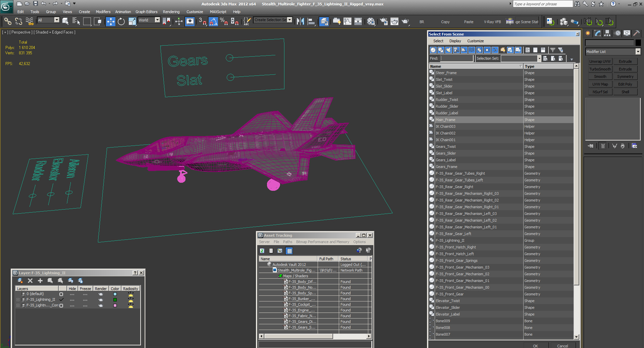This screenshot has width=644, height=348.
Task: Toggle Display Space Warps filter
Action: pyautogui.click(x=472, y=50)
